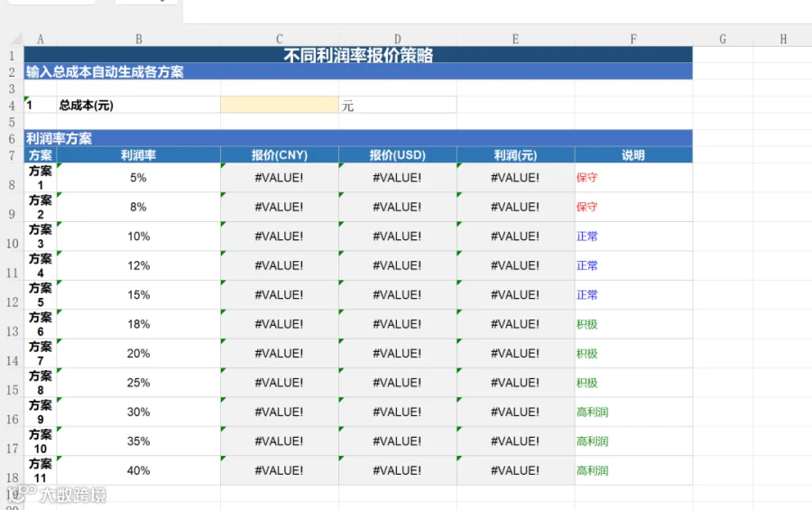Click the 报价(USD) heading cell
This screenshot has height=510, width=812.
tap(397, 155)
